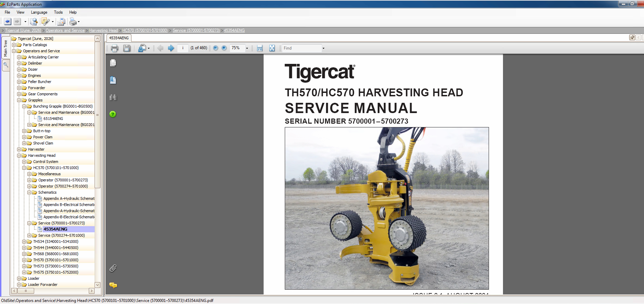The image size is (644, 304).
Task: Go to previous page with the grey left arrow
Action: point(160,48)
